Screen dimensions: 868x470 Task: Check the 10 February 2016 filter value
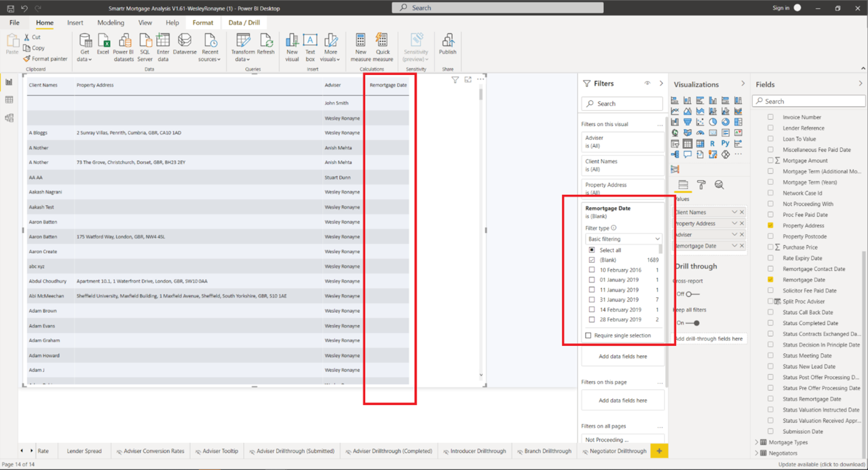[591, 270]
